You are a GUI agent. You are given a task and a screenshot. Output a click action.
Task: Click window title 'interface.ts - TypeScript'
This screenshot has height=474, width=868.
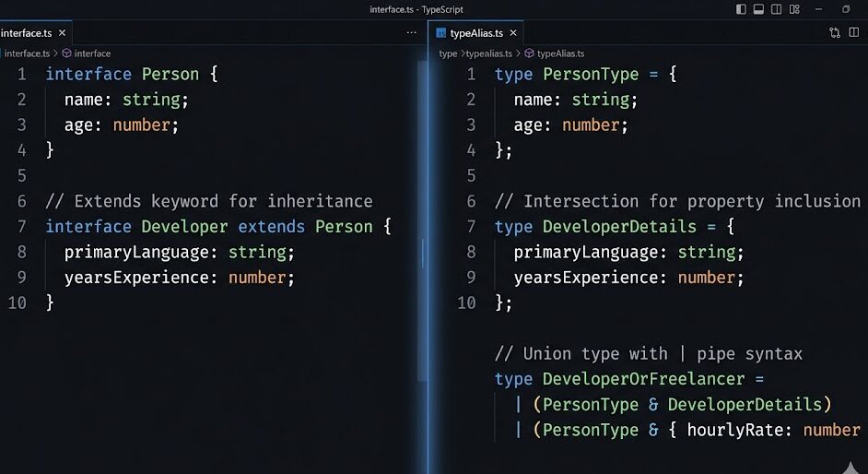(416, 9)
